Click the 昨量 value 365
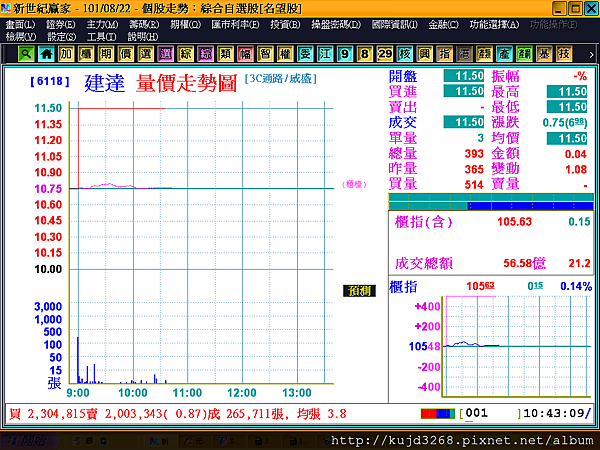 (474, 169)
